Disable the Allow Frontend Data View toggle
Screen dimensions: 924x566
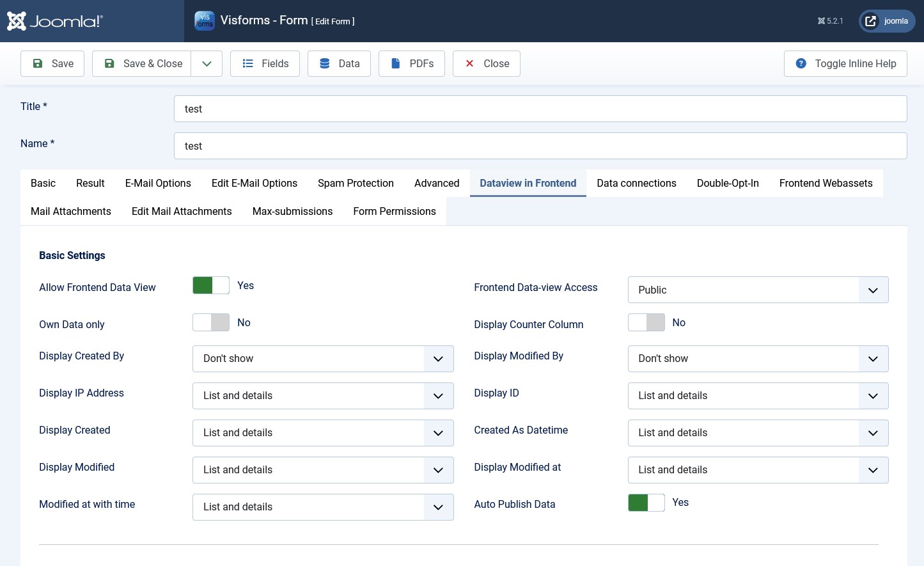(x=211, y=285)
